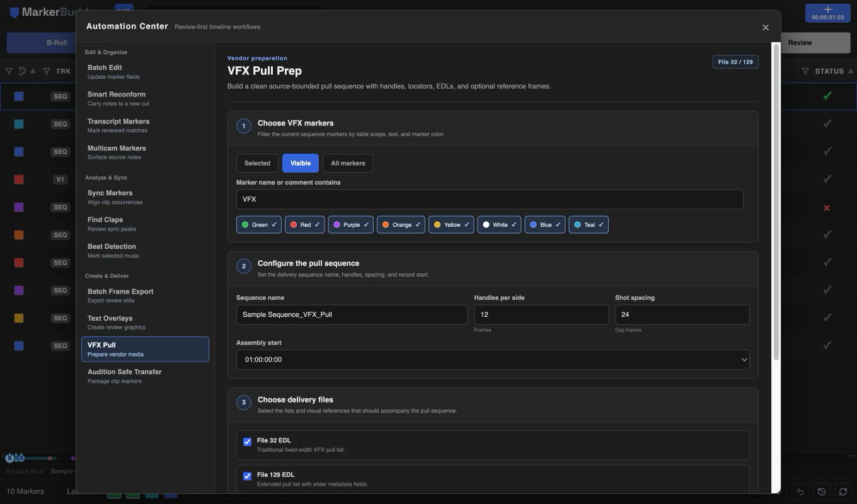857x504 pixels.
Task: Click the green checkmark status icon
Action: click(827, 96)
